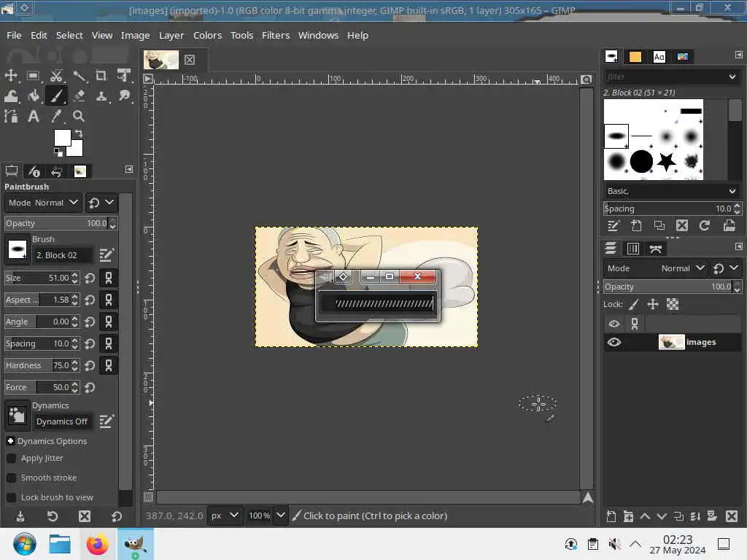This screenshot has height=560, width=747.
Task: Select the Text tool
Action: click(34, 116)
